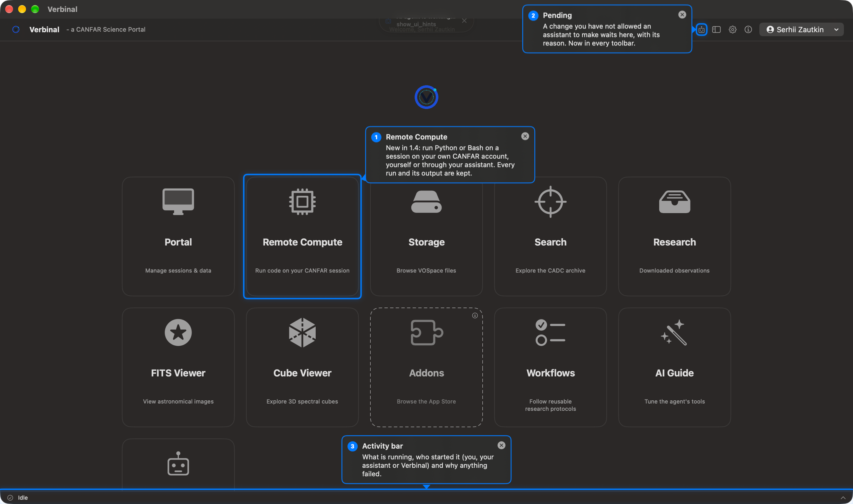This screenshot has width=853, height=504.
Task: Open the info icon in the toolbar
Action: (748, 30)
